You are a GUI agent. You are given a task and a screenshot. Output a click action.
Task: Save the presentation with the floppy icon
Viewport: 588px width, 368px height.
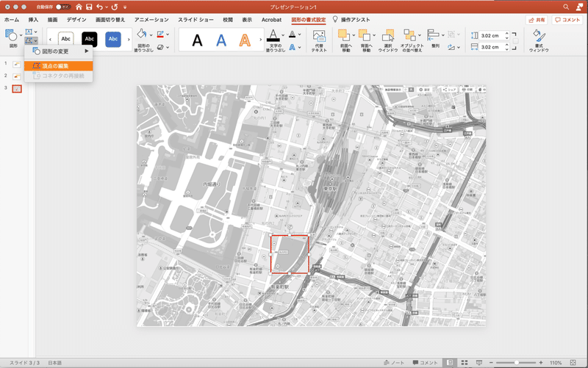(89, 7)
